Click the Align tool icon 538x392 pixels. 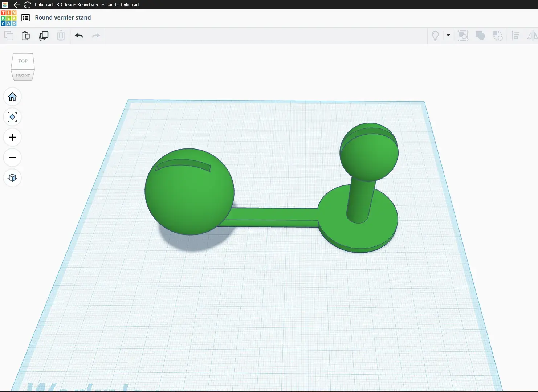[x=515, y=36]
